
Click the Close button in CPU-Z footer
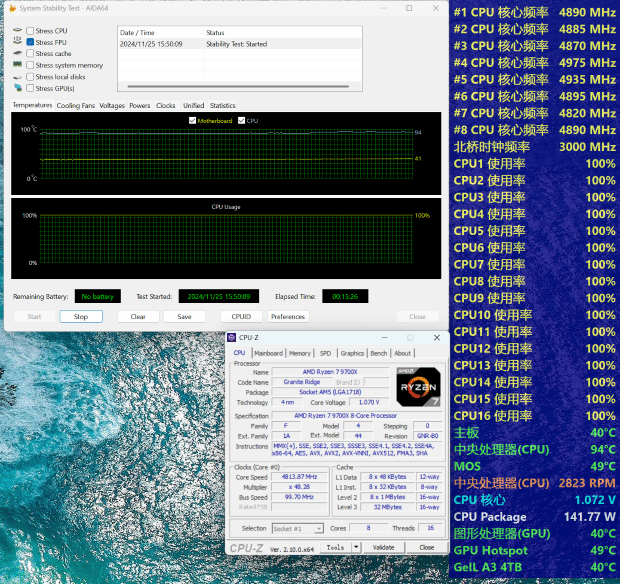(427, 547)
